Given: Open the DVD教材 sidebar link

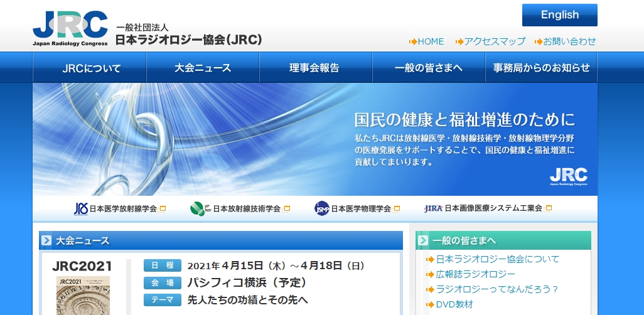Looking at the screenshot, I should click(x=454, y=304).
